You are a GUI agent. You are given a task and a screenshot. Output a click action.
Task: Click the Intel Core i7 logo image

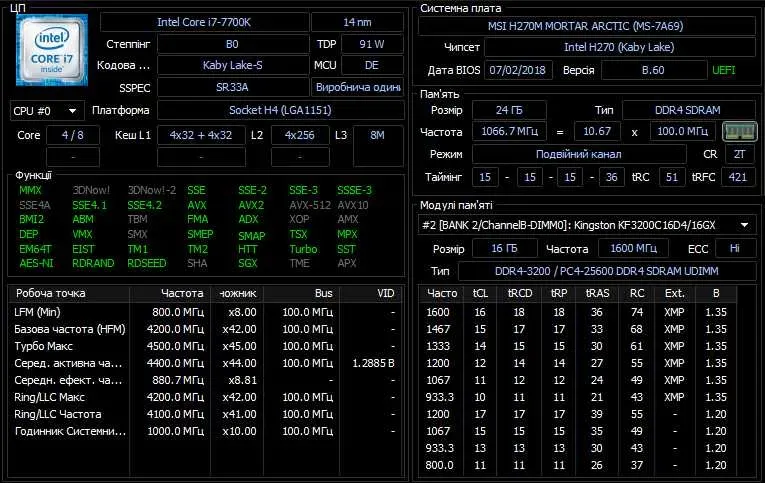point(52,49)
